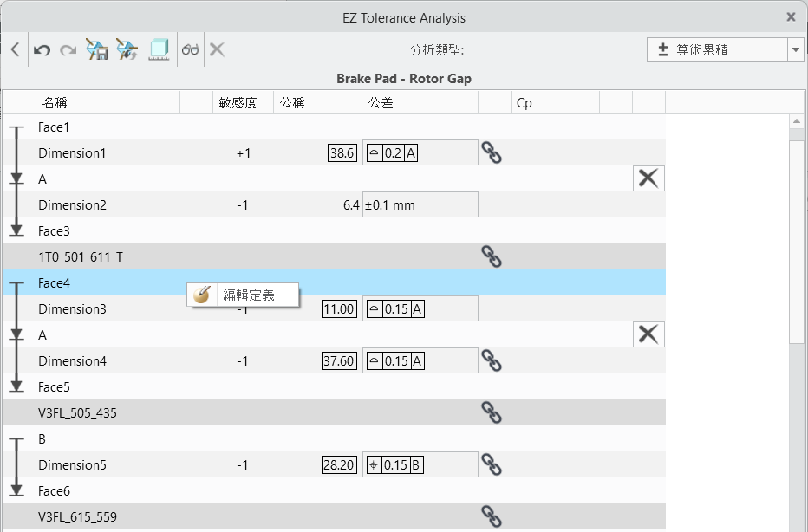Click the X button beside first A row

pos(648,178)
